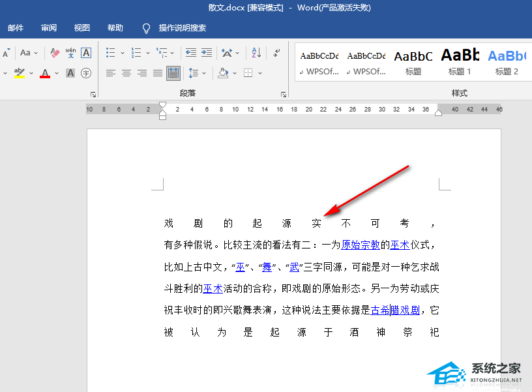Screen dimensions: 532x392
Task: Clear all formatting with the eraser icon
Action: pos(55,53)
